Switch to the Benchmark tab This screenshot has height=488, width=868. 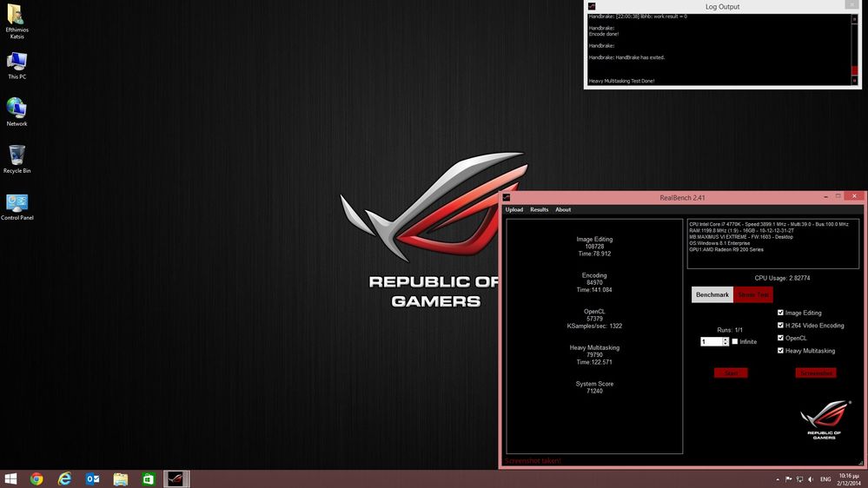[x=712, y=295]
